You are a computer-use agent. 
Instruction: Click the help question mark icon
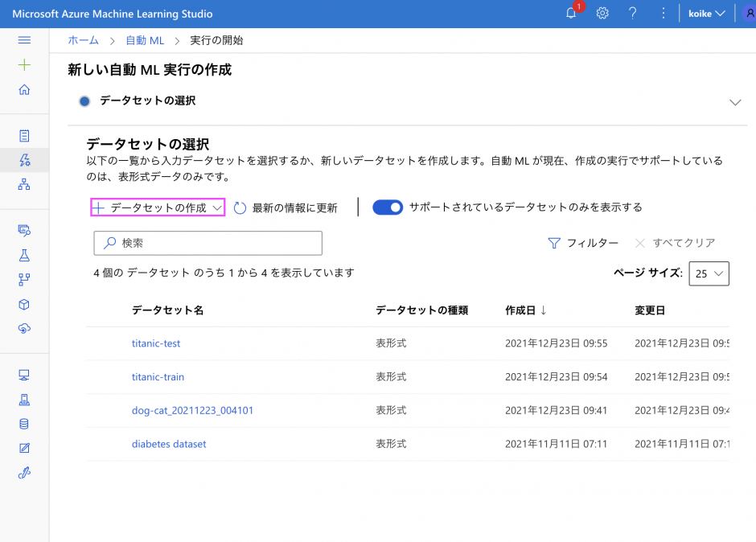(x=633, y=14)
